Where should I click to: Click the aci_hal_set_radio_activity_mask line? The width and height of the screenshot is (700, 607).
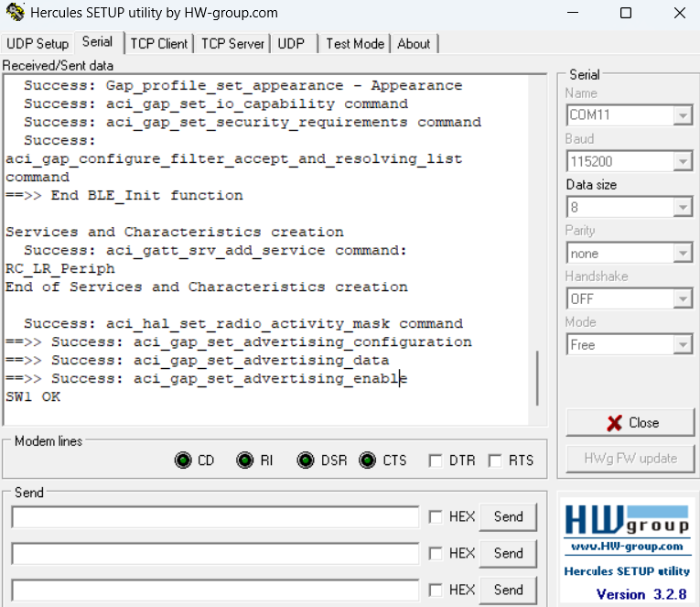pyautogui.click(x=243, y=323)
